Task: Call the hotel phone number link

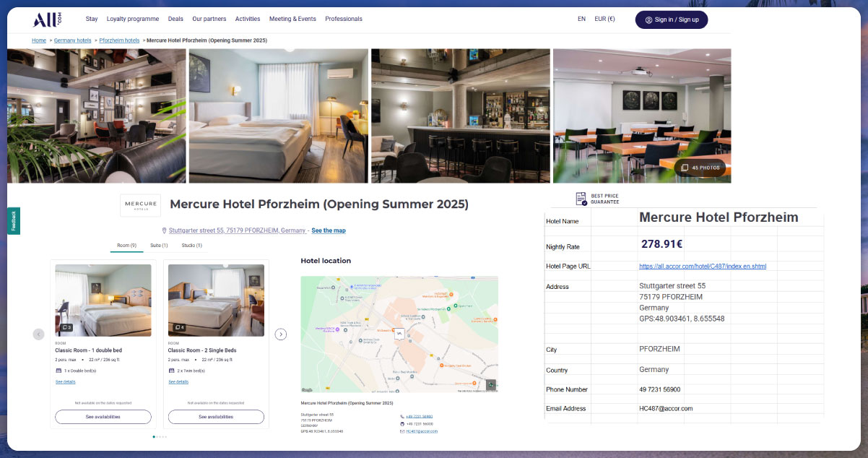Action: tap(420, 417)
